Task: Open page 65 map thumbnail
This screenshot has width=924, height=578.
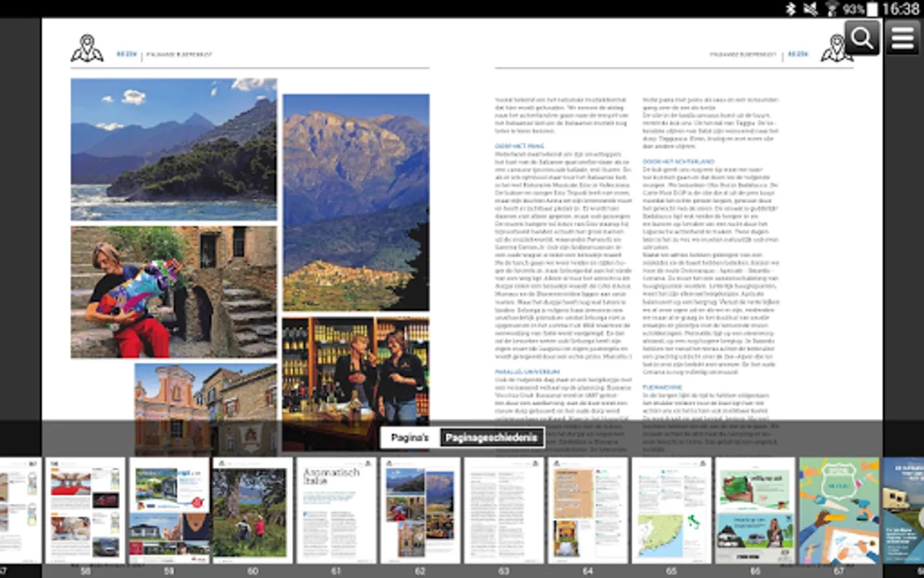Action: [672, 510]
